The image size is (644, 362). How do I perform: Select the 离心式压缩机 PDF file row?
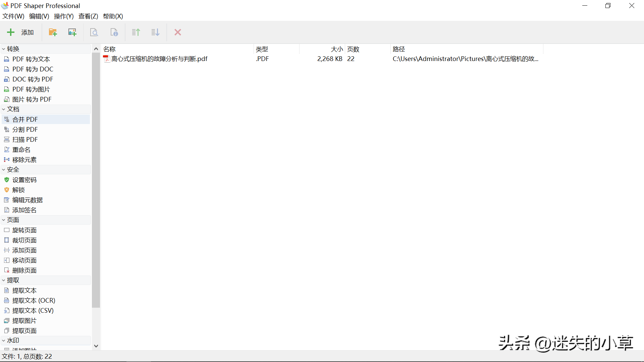322,59
